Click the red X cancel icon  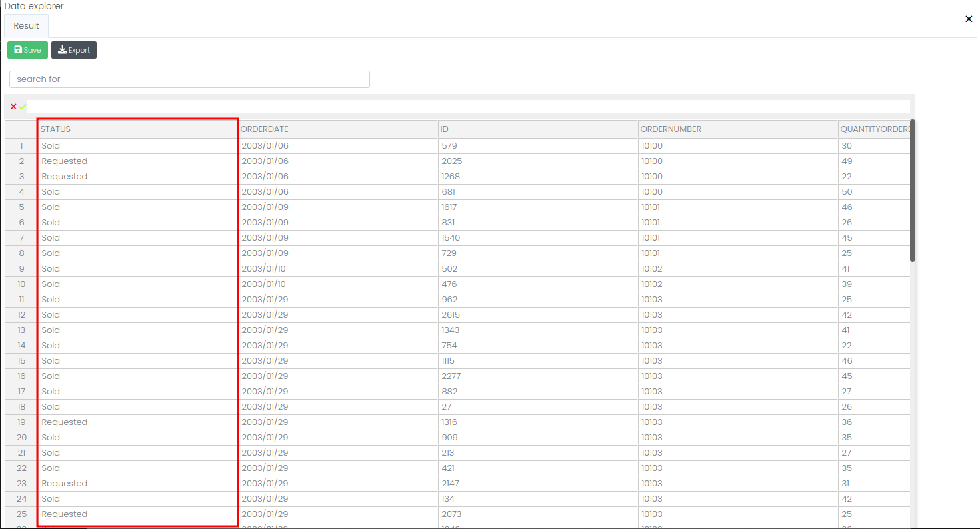pyautogui.click(x=13, y=107)
